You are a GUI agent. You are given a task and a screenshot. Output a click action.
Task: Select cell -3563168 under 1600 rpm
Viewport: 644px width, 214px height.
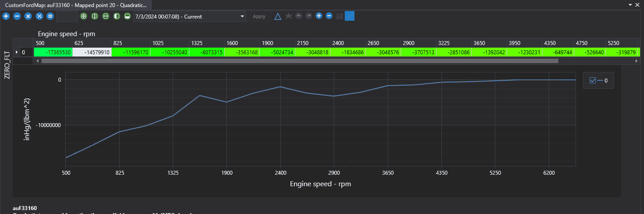[242, 52]
